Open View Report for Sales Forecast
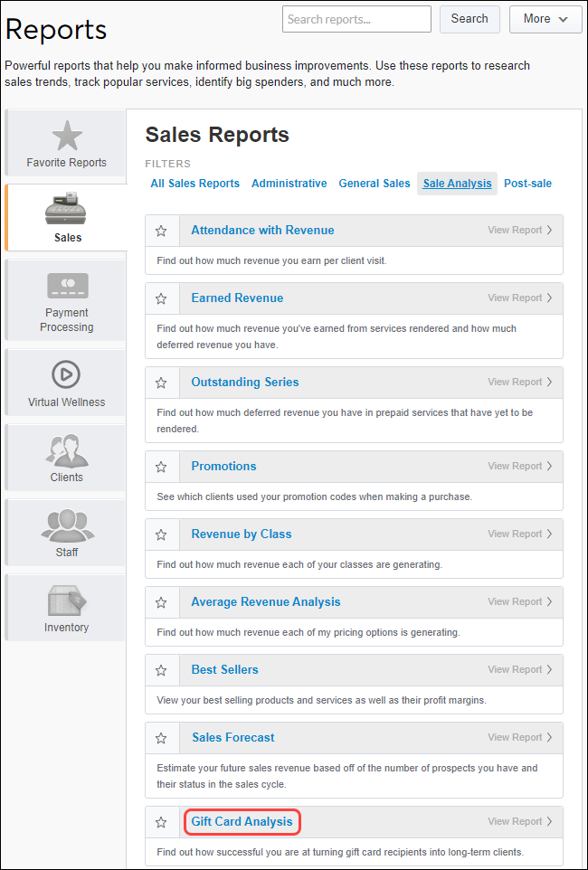 (x=520, y=738)
